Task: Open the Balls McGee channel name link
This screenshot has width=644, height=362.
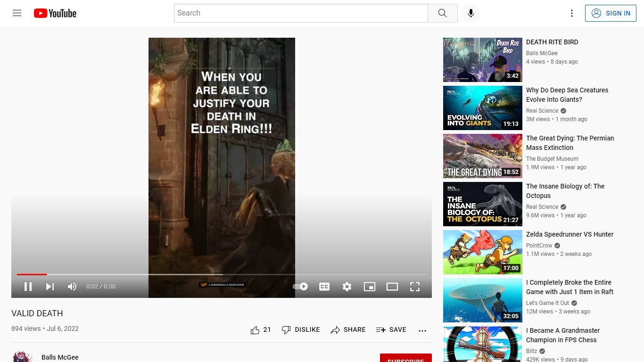Action: pyautogui.click(x=60, y=357)
